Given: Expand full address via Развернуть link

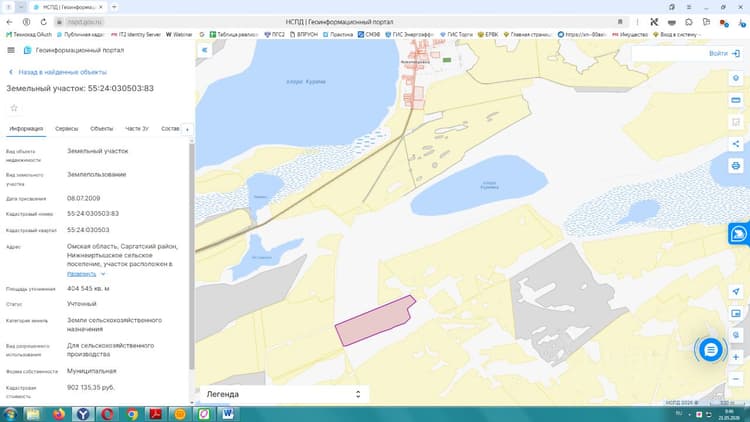Looking at the screenshot, I should [x=82, y=274].
